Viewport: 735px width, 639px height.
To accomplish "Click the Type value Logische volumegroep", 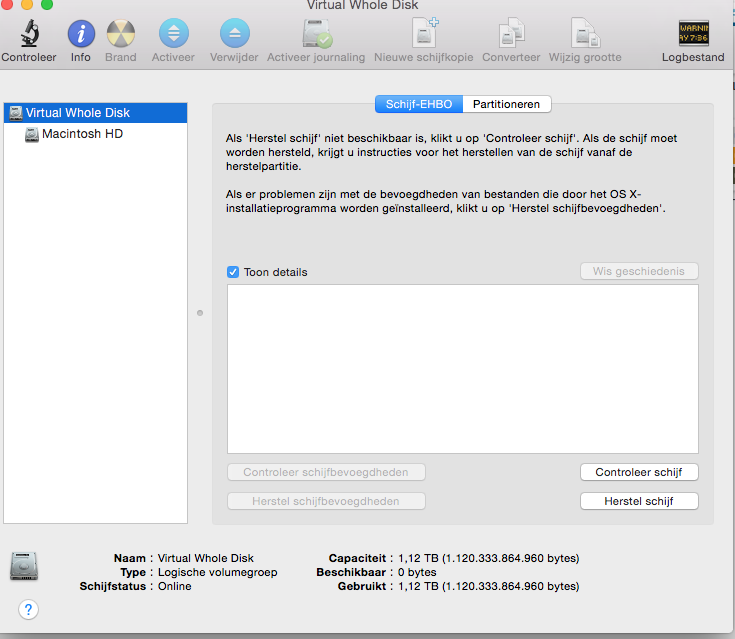I will (218, 572).
